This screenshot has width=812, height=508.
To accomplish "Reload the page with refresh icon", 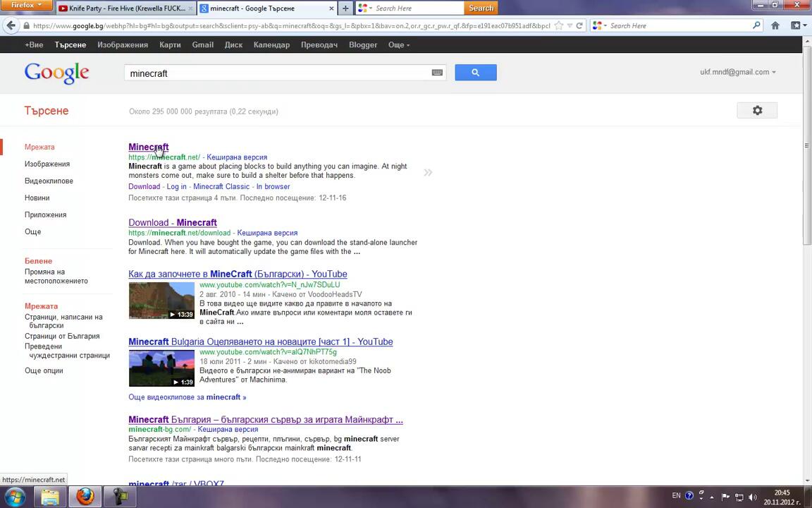I will [579, 25].
